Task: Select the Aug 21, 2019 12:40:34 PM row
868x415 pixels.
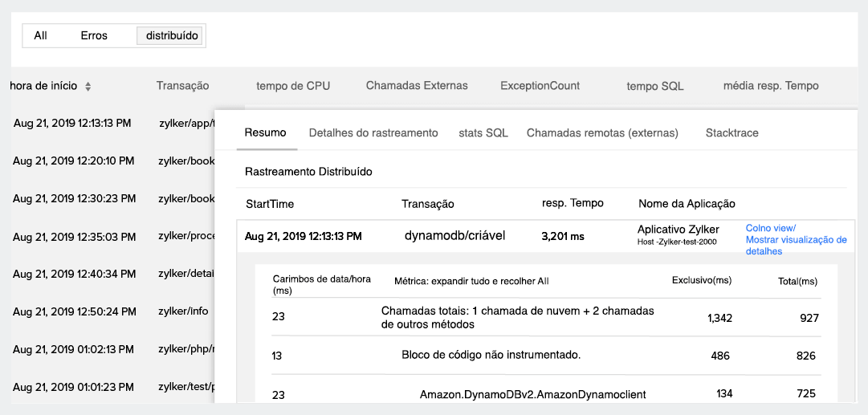Action: pyautogui.click(x=74, y=274)
